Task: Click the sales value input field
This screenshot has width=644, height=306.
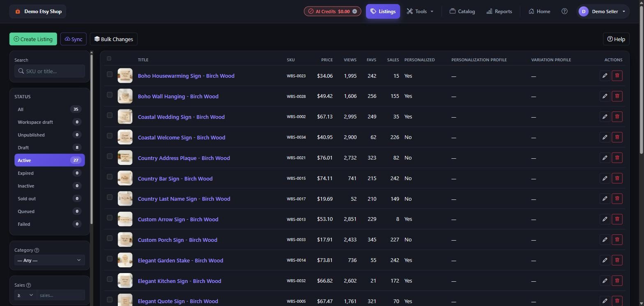Action: click(61, 295)
